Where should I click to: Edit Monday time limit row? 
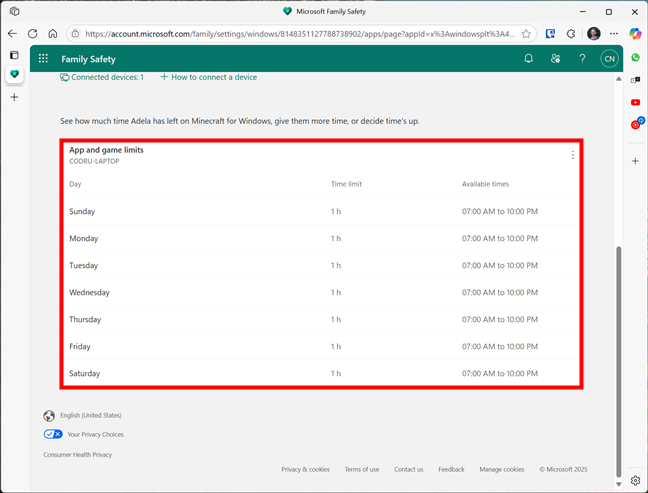[x=322, y=238]
